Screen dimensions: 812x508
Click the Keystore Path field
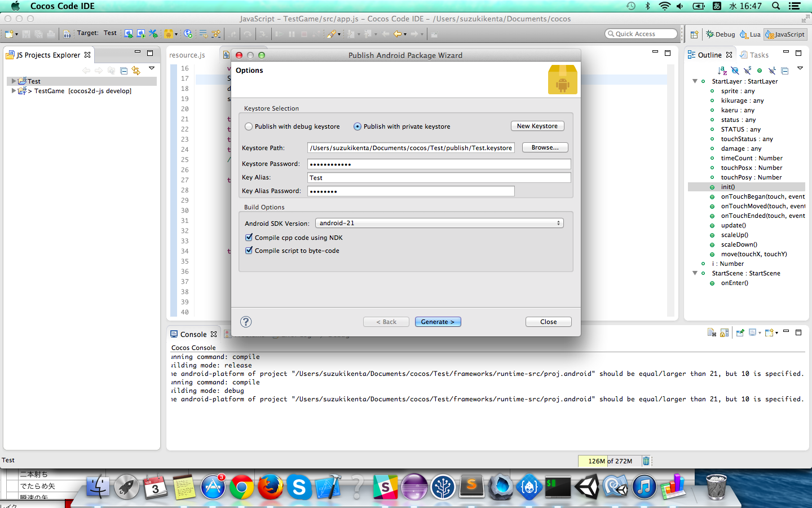411,148
